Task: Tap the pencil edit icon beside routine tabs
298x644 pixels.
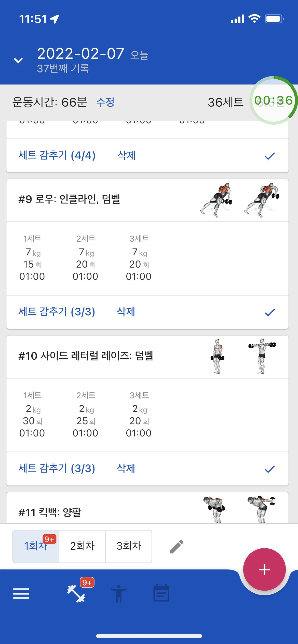Action: coord(177,546)
